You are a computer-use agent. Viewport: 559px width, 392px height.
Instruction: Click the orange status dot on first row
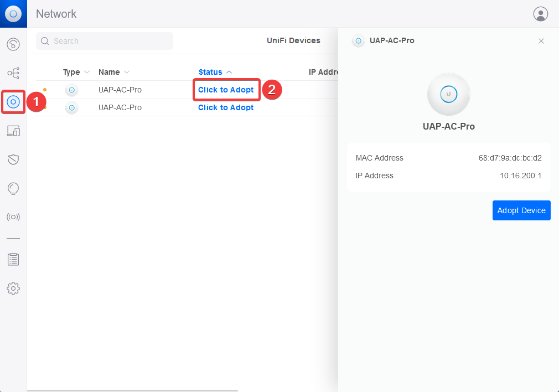pyautogui.click(x=45, y=90)
